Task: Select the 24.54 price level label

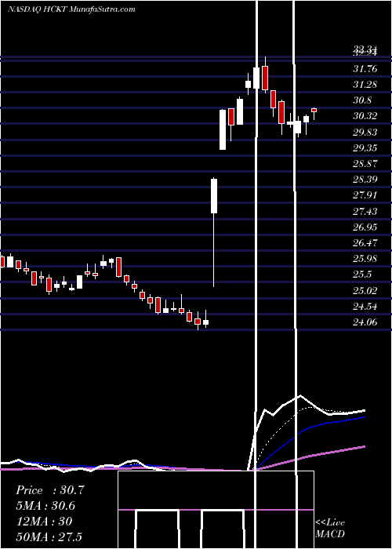Action: [365, 307]
